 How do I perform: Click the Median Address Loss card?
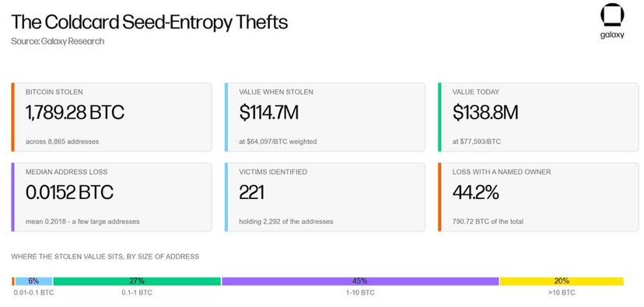click(x=112, y=197)
